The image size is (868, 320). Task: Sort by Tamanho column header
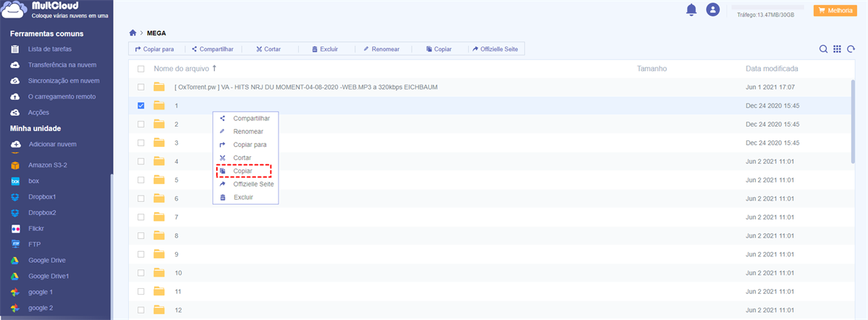coord(651,69)
